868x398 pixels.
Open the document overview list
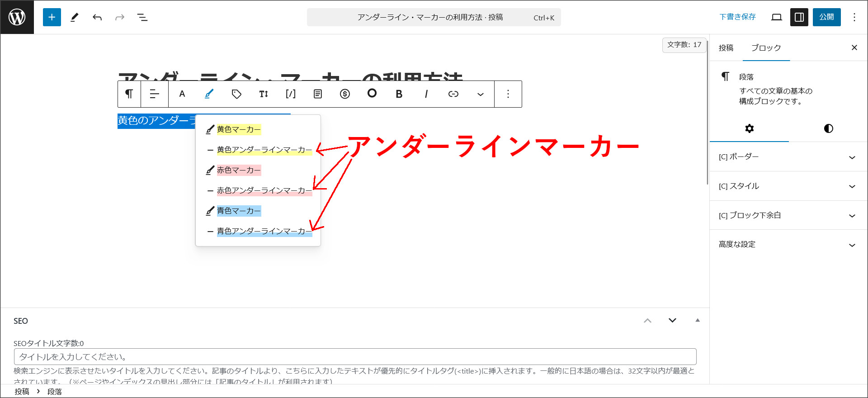(x=142, y=17)
